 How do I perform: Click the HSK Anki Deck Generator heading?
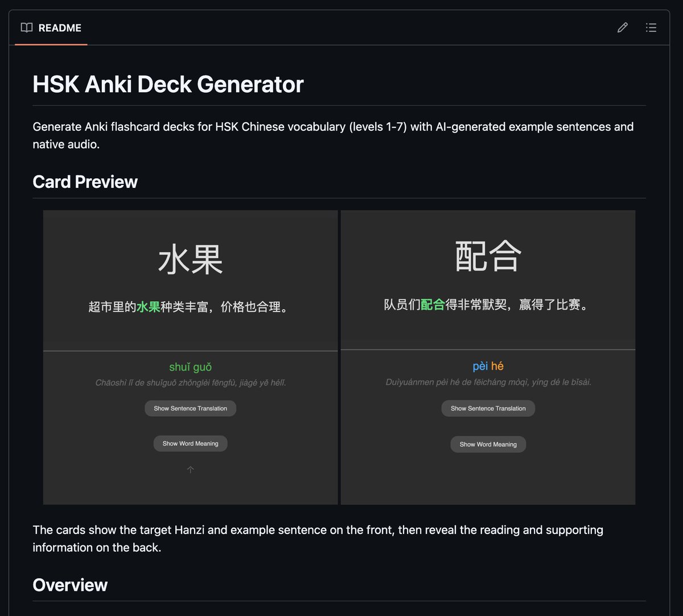[x=168, y=84]
